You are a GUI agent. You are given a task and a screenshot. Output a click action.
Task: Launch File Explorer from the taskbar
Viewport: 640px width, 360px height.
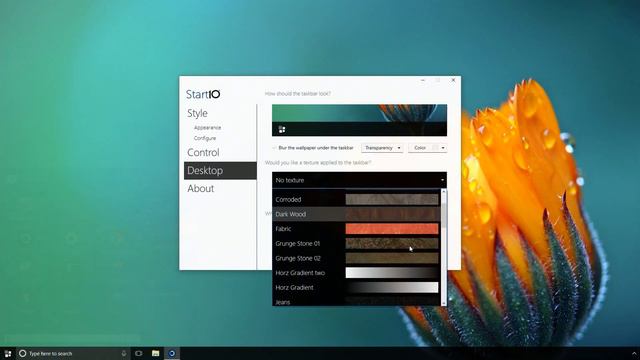[x=156, y=353]
